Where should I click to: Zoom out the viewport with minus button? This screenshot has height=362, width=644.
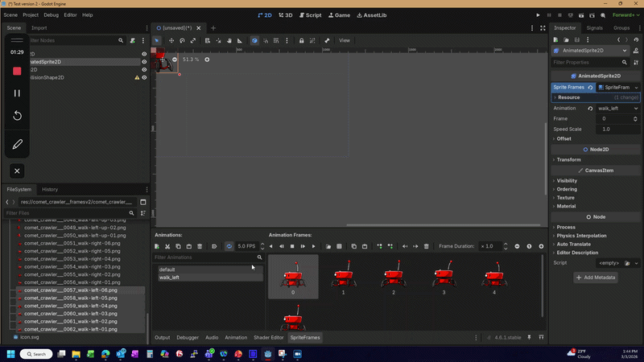coord(175,60)
